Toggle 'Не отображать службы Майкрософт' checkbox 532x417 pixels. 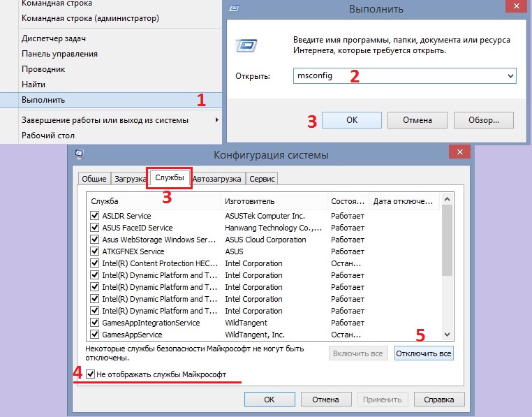tap(90, 374)
